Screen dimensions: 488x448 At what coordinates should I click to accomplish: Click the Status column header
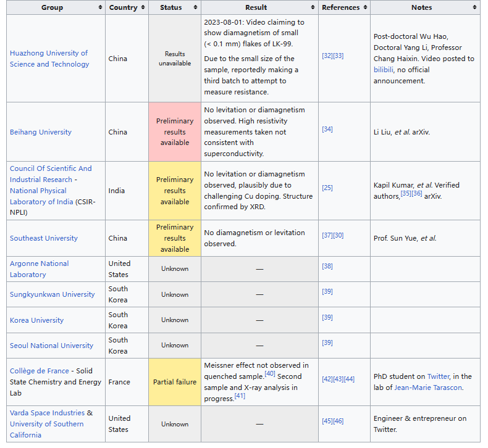coord(175,7)
